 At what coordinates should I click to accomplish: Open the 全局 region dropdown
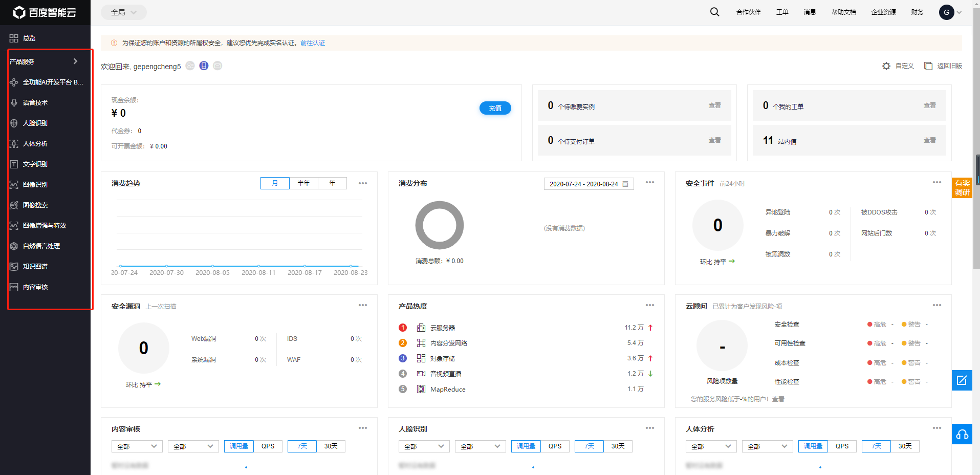click(124, 12)
